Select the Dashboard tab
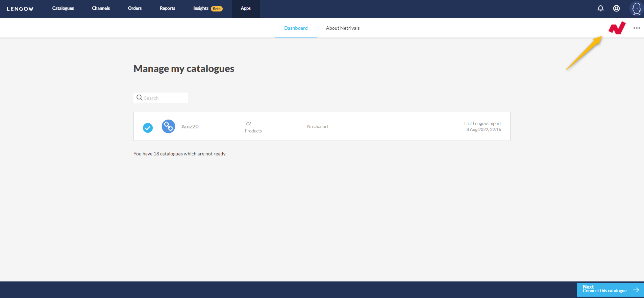This screenshot has width=644, height=298. click(x=296, y=28)
